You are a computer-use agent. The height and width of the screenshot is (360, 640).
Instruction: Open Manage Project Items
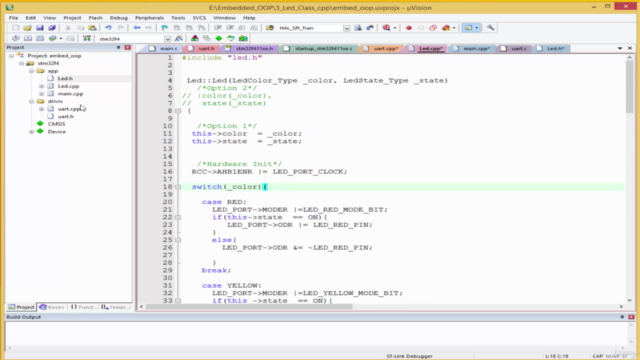tap(195, 38)
